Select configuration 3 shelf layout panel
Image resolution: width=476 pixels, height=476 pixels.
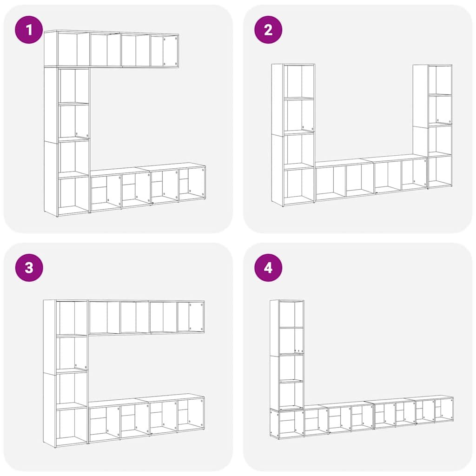point(118,357)
